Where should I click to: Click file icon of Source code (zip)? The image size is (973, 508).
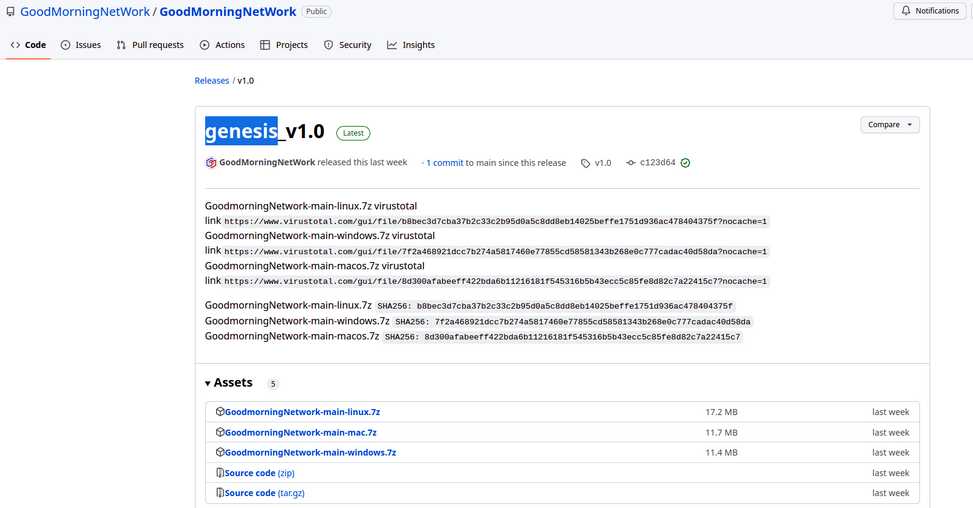(x=220, y=473)
